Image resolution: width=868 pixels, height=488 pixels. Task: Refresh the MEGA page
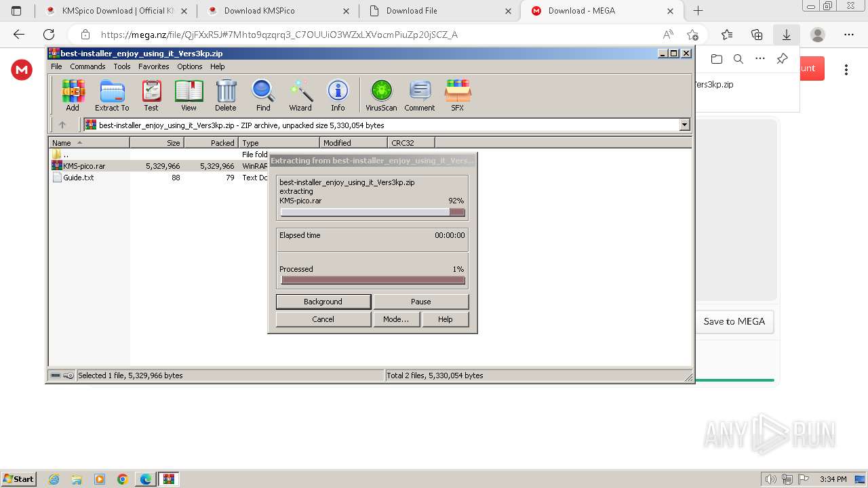pyautogui.click(x=49, y=35)
